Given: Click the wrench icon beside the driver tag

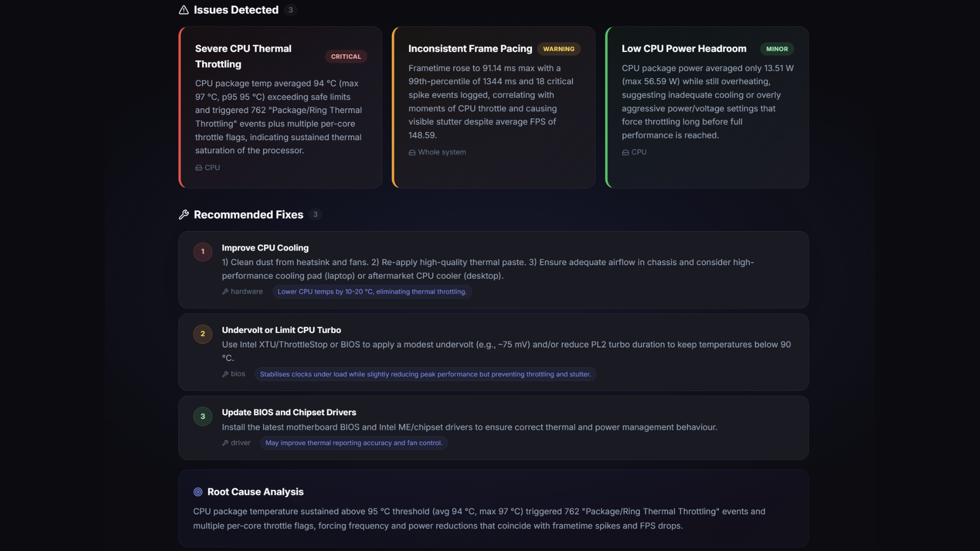Looking at the screenshot, I should [226, 443].
